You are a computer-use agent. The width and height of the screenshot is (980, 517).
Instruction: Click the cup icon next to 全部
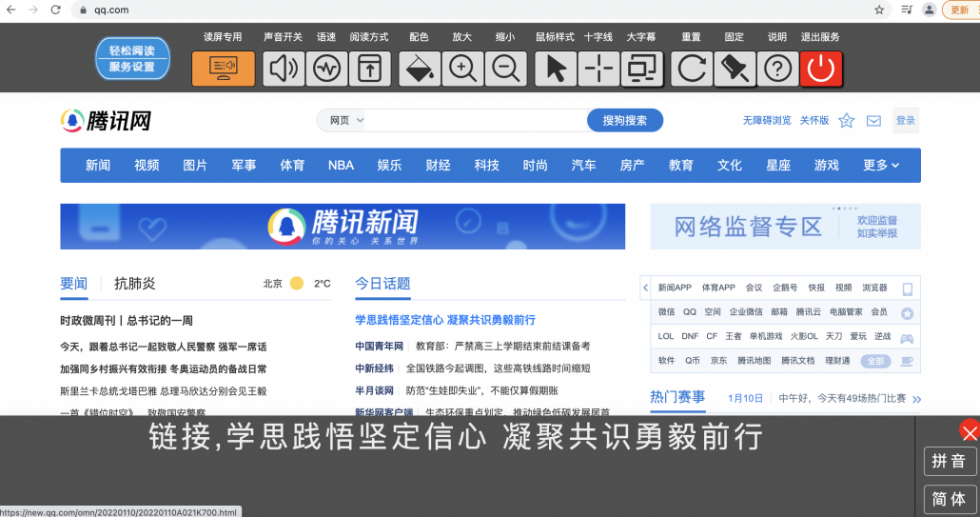tap(907, 362)
